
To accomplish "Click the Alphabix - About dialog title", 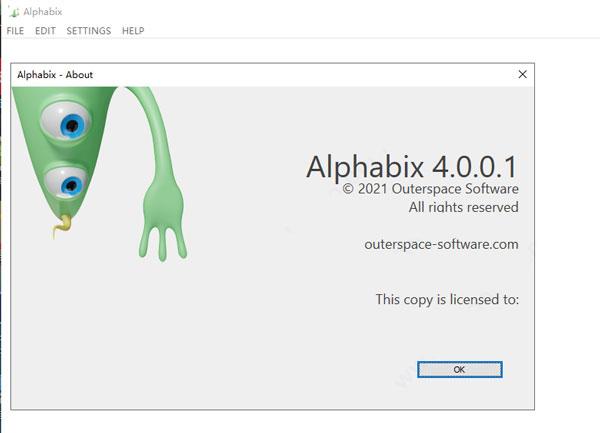I will pos(55,75).
